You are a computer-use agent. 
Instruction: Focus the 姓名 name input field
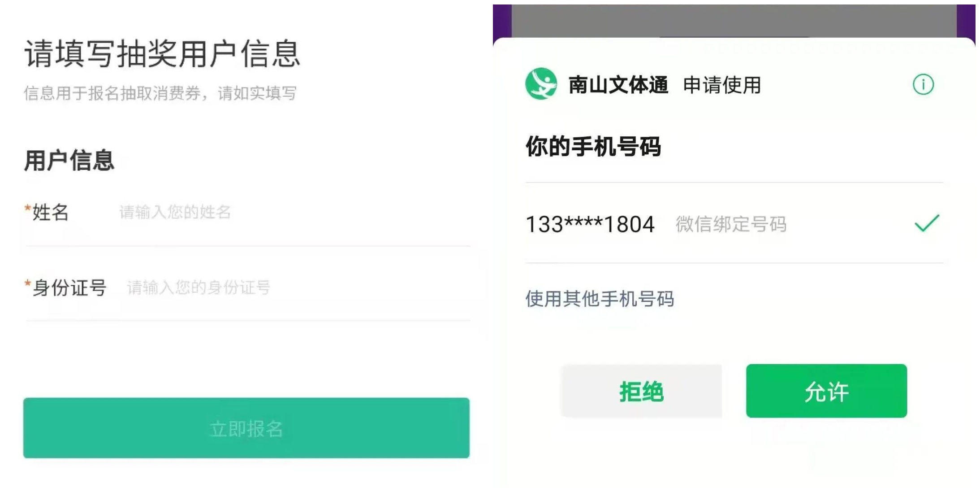[291, 212]
